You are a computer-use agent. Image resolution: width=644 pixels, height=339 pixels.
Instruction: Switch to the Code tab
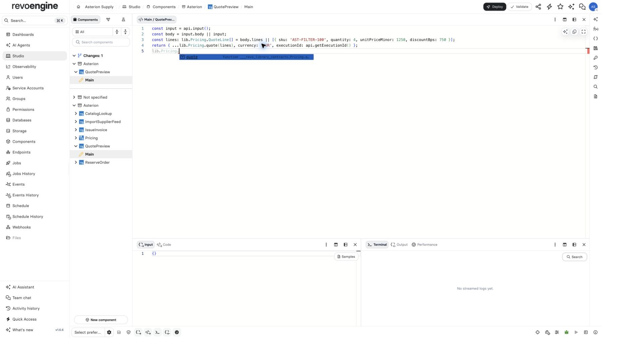164,245
